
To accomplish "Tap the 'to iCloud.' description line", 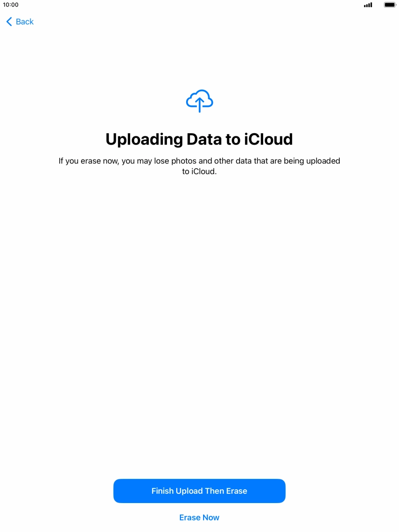I will pos(199,172).
